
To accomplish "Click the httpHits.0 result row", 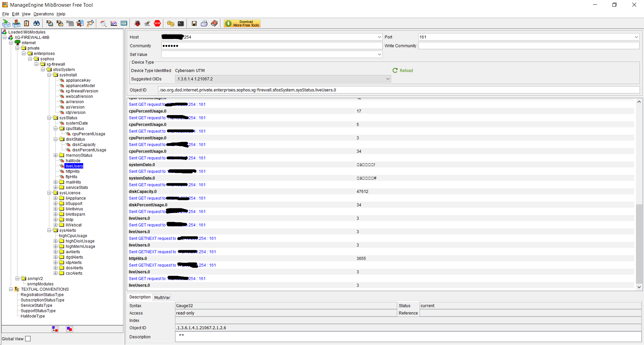I will (381, 259).
